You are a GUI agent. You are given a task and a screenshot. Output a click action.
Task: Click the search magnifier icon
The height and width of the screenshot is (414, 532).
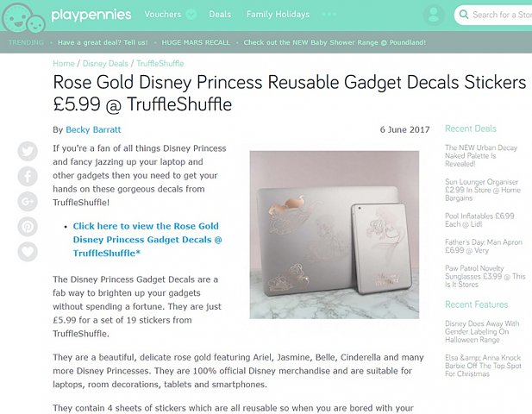464,15
